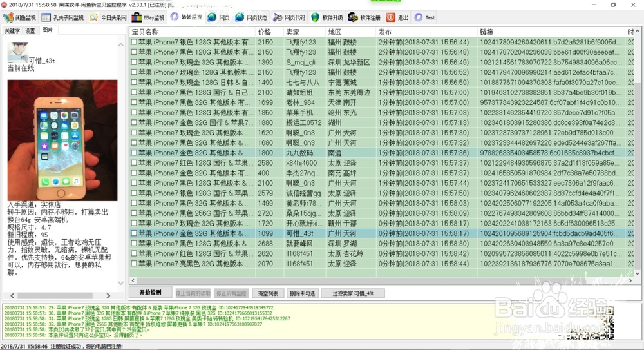Click the image panel's scroll-left arrow
Screen dimensions: 644x350
tap(12, 296)
